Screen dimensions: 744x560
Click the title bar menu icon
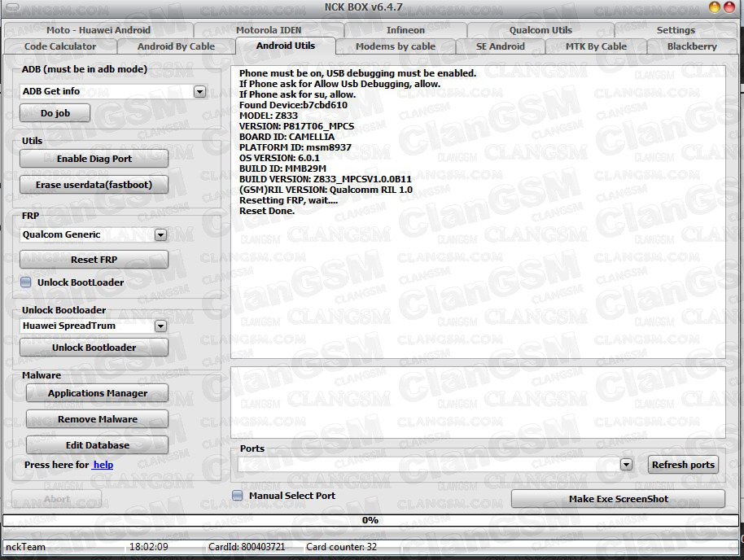pyautogui.click(x=12, y=7)
